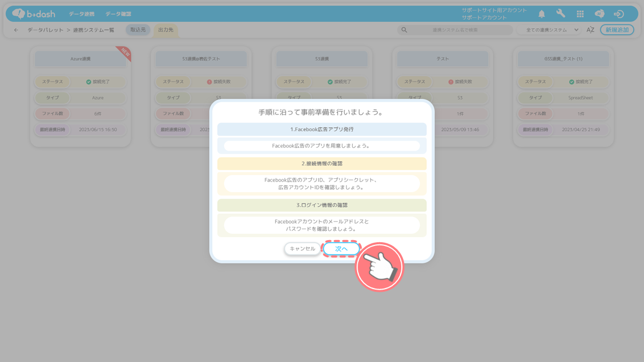Click the back arrow icon
Image resolution: width=644 pixels, height=362 pixels.
point(16,30)
